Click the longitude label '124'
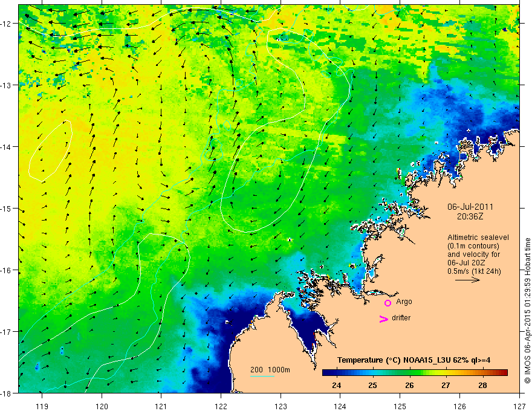 pos(340,406)
